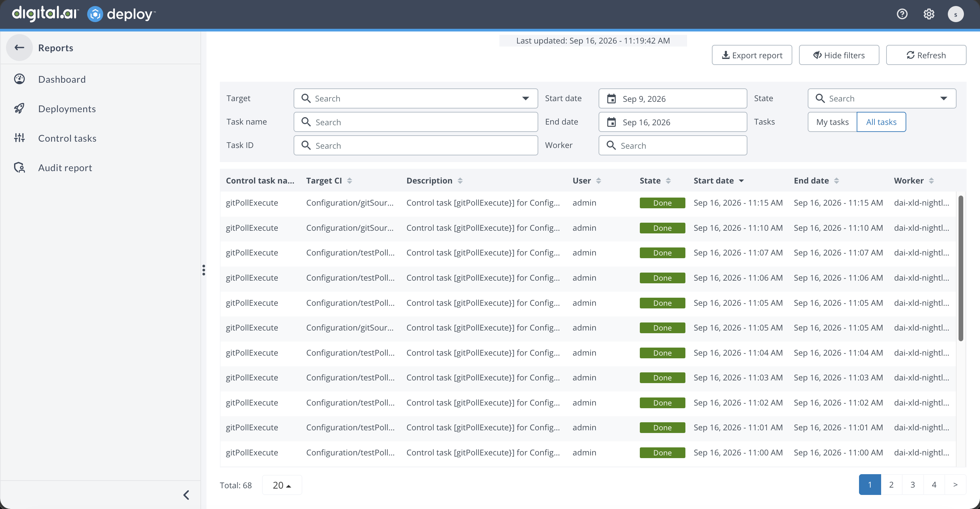
Task: Open the user avatar menu
Action: pos(955,14)
